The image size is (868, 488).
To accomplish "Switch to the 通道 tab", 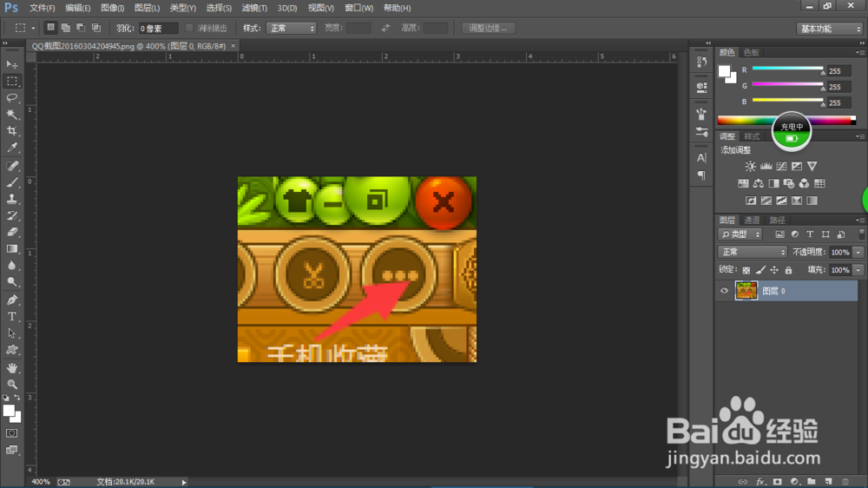I will click(752, 221).
